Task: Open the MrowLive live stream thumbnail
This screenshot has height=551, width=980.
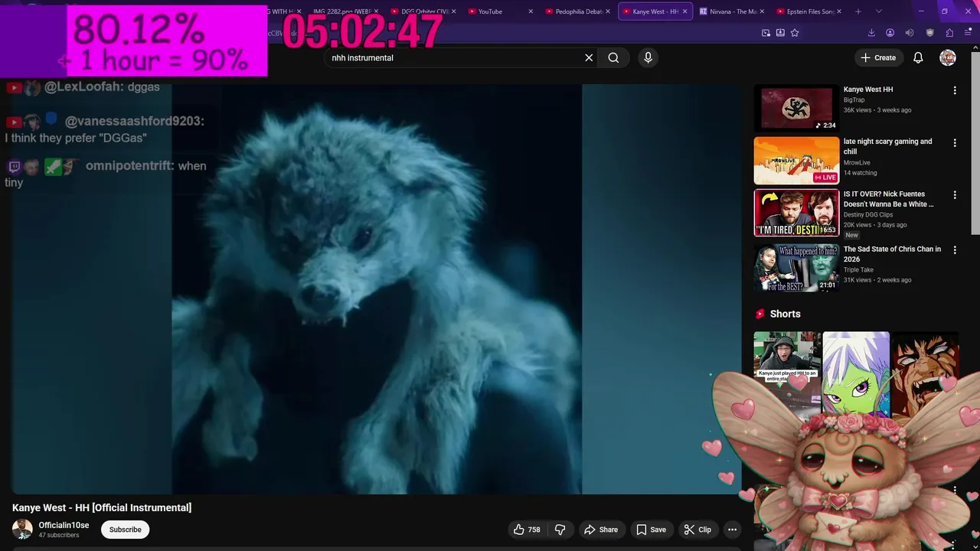Action: pyautogui.click(x=796, y=161)
